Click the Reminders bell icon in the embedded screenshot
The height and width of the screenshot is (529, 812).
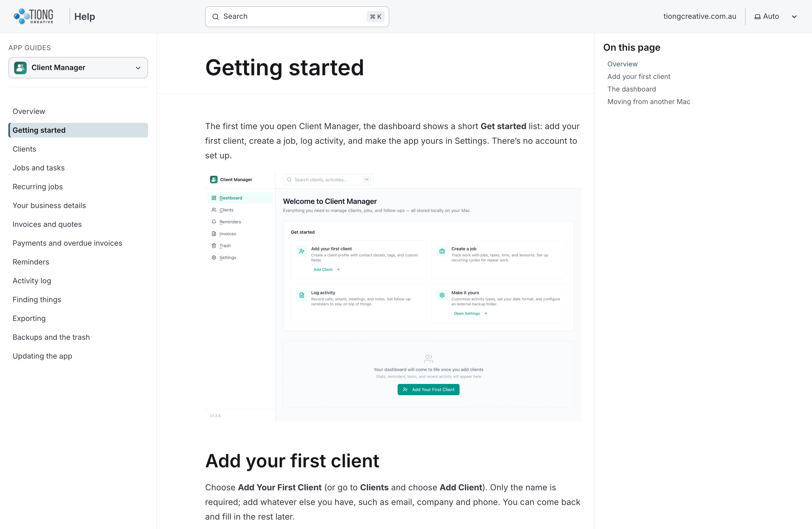214,222
